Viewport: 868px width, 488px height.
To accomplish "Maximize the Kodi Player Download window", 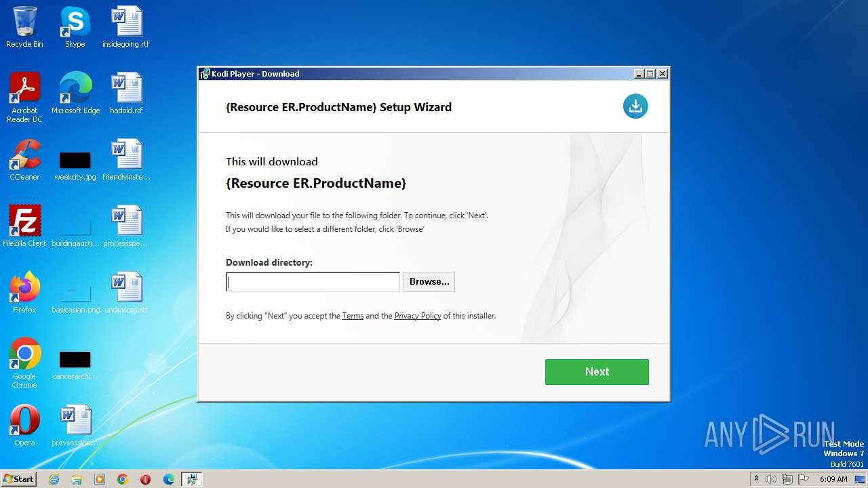I will 650,74.
